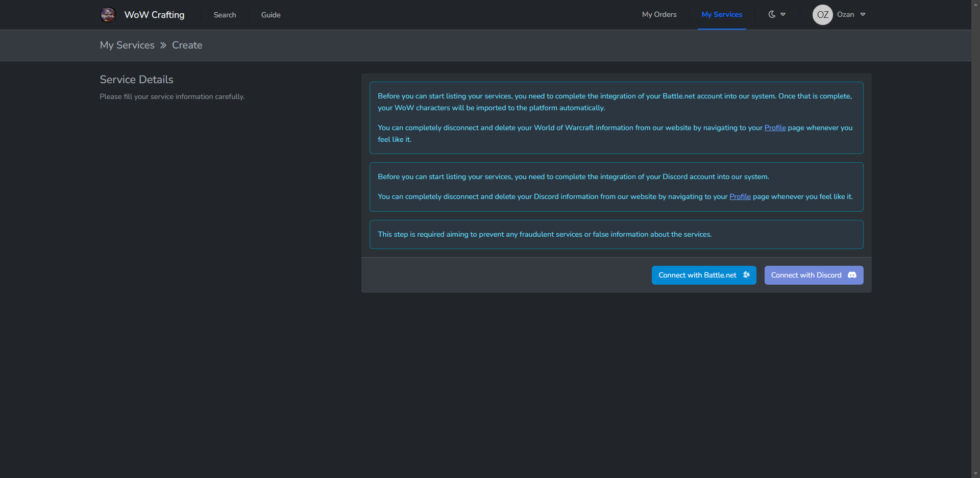Viewport: 980px width, 478px height.
Task: Open the Search page from navbar
Action: (225, 15)
